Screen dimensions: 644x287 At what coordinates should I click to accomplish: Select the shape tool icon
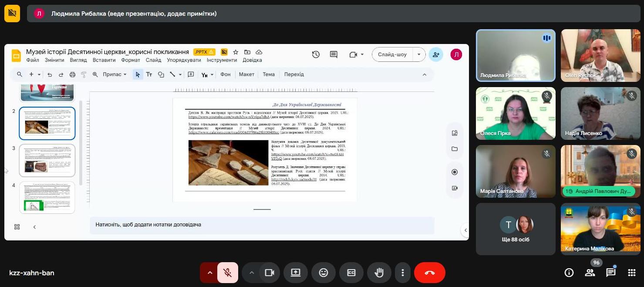(x=161, y=74)
